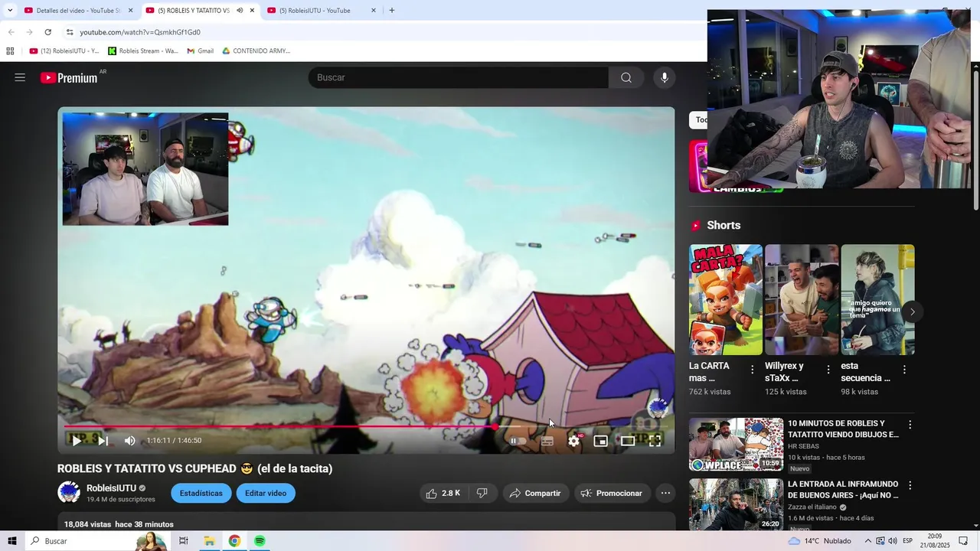Open site information icon in address bar
Screen dimensions: 980x551
coord(70,32)
